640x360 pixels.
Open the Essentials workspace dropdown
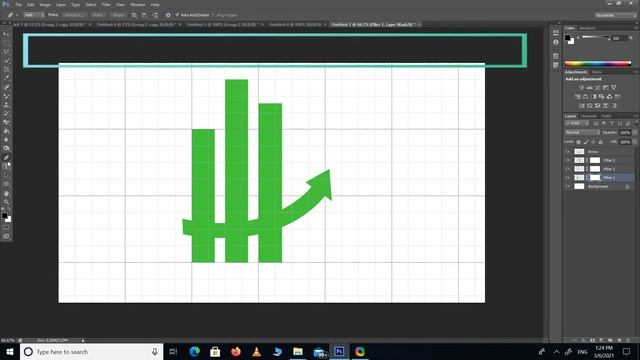coord(615,15)
